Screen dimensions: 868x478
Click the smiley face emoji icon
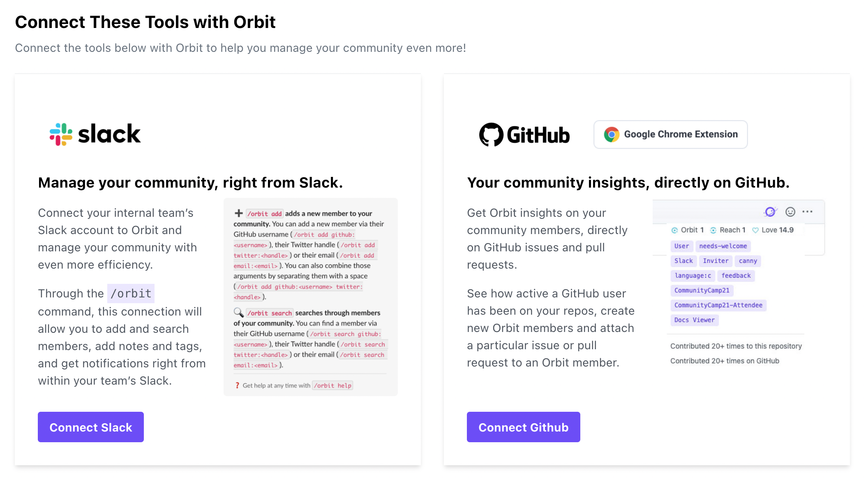coord(790,212)
